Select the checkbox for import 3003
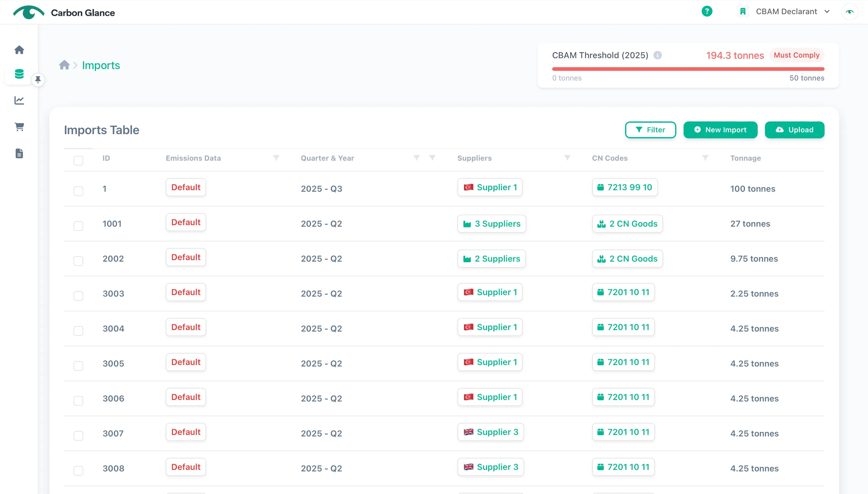 [x=78, y=296]
